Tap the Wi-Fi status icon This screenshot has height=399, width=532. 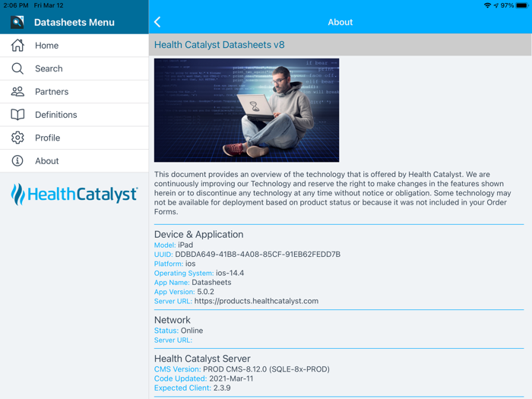coord(488,5)
